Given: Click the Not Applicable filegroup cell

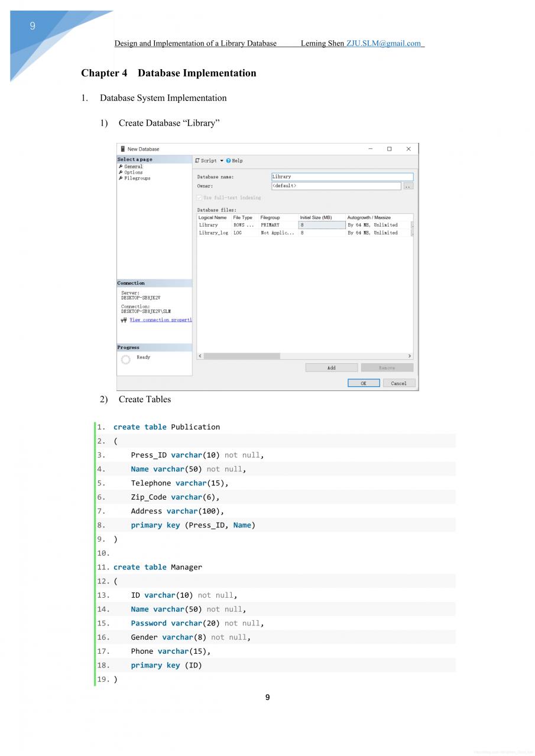Looking at the screenshot, I should (278, 233).
